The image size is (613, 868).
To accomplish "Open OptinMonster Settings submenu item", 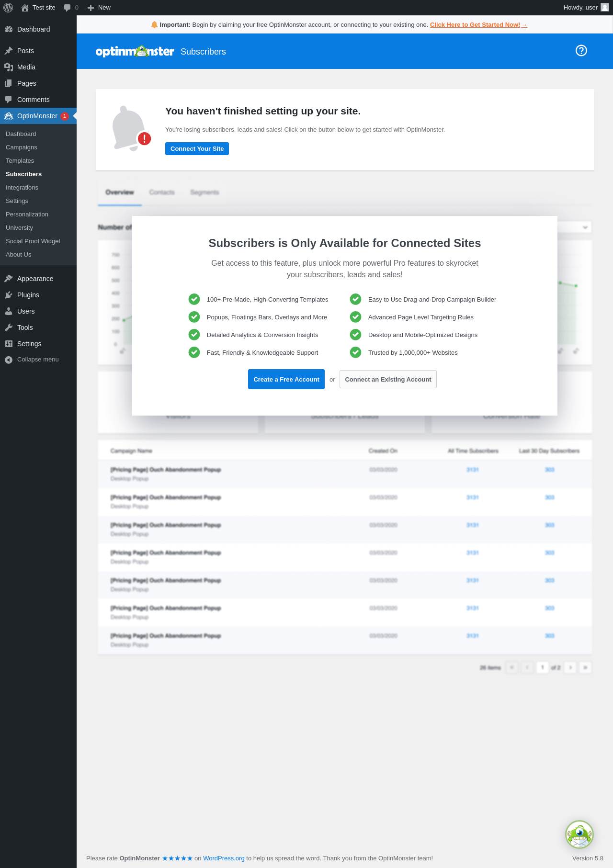I will coord(17,201).
